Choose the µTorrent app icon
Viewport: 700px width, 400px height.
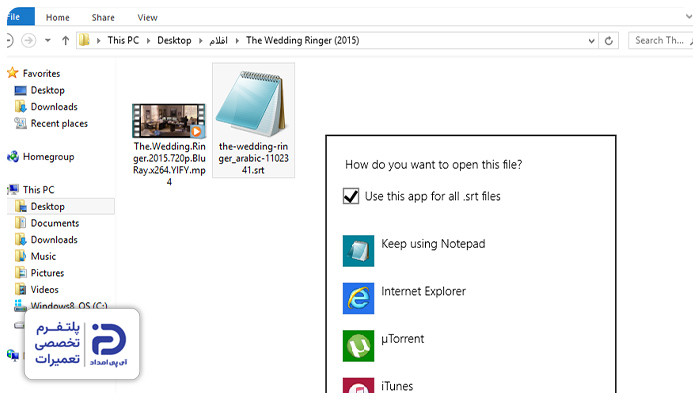[358, 346]
